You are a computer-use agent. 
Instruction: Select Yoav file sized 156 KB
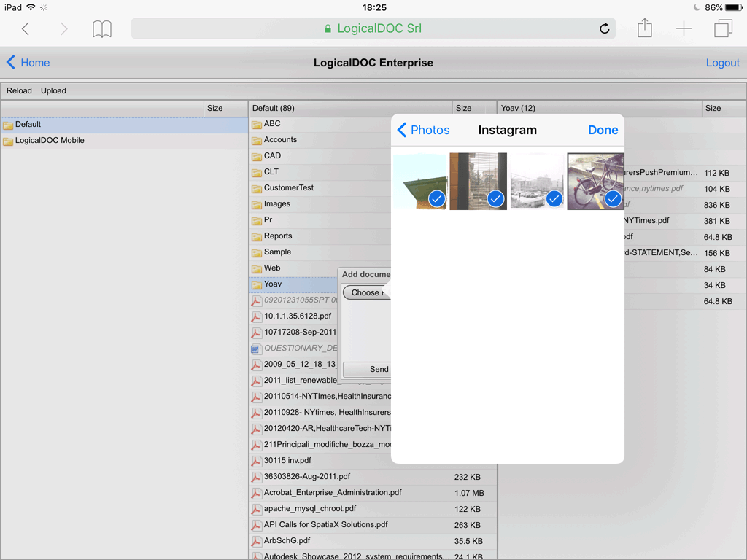pyautogui.click(x=685, y=253)
